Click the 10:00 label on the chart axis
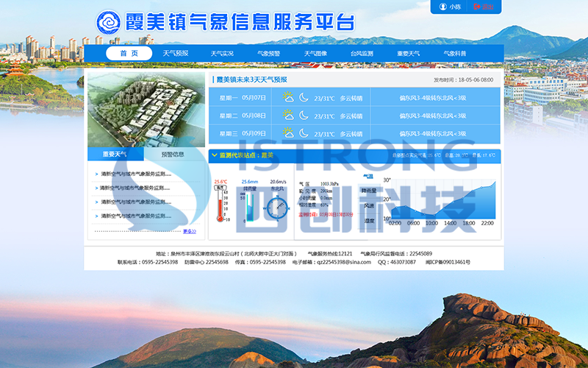The width and height of the screenshot is (588, 368). click(x=431, y=223)
